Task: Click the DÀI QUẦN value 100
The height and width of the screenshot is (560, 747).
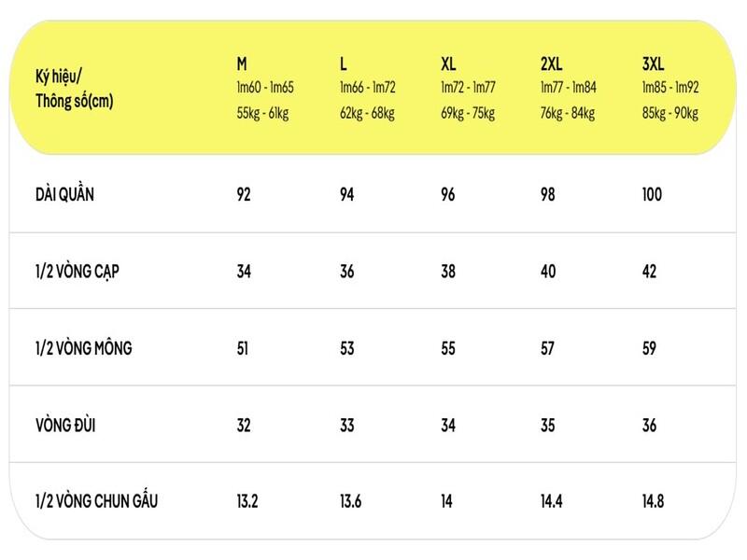Action: (x=652, y=194)
